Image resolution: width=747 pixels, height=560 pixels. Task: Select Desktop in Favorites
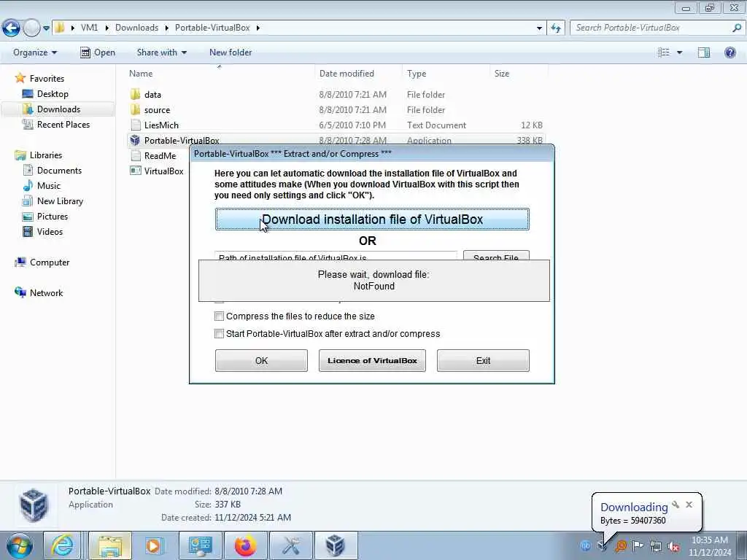pos(53,94)
